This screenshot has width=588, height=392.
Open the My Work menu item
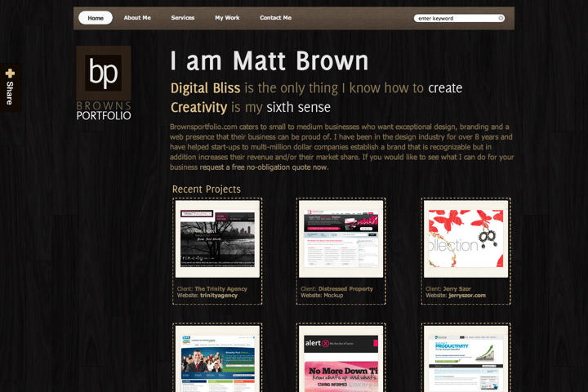[x=227, y=18]
